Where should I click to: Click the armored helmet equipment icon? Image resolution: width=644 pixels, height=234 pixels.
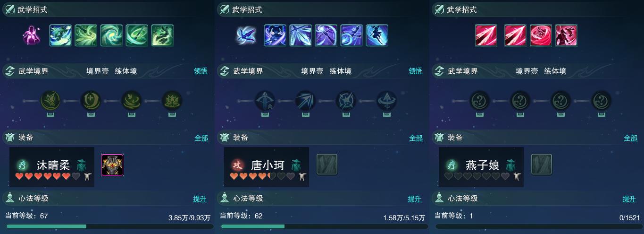(112, 165)
